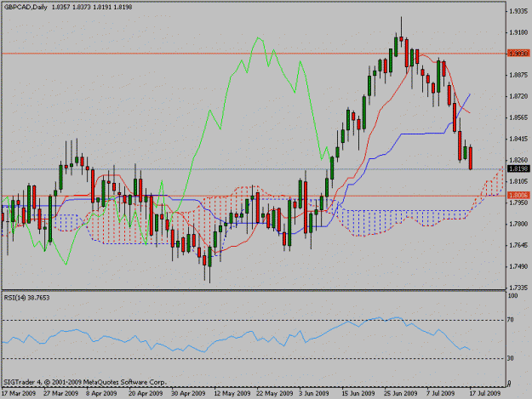The height and width of the screenshot is (399, 532).
Task: Click the RSI 30 level label
Action: pyautogui.click(x=510, y=358)
